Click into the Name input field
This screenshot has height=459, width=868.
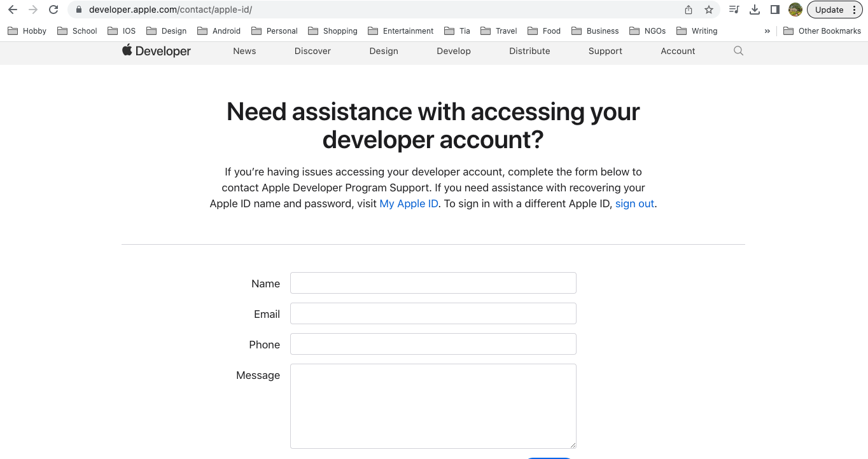433,283
